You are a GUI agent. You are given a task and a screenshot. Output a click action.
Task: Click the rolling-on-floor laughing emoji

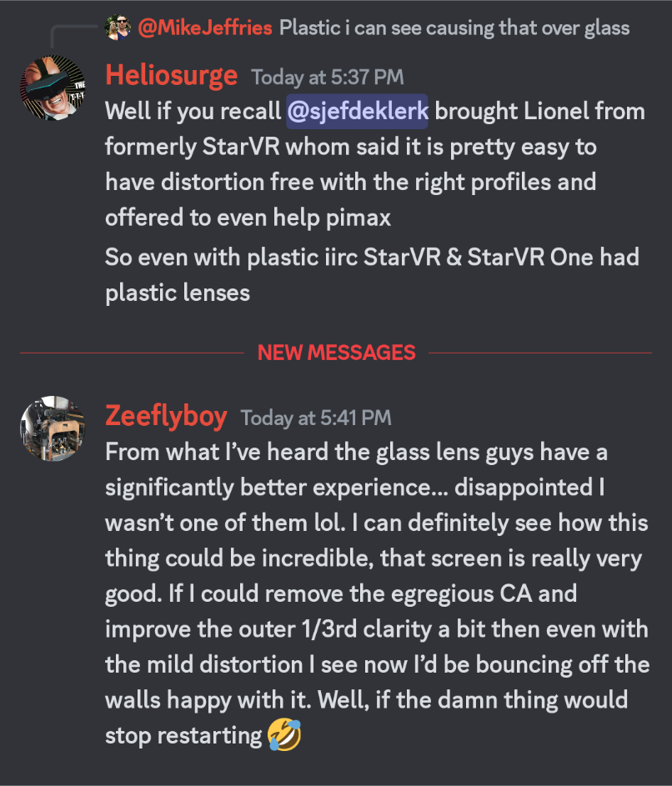(284, 735)
